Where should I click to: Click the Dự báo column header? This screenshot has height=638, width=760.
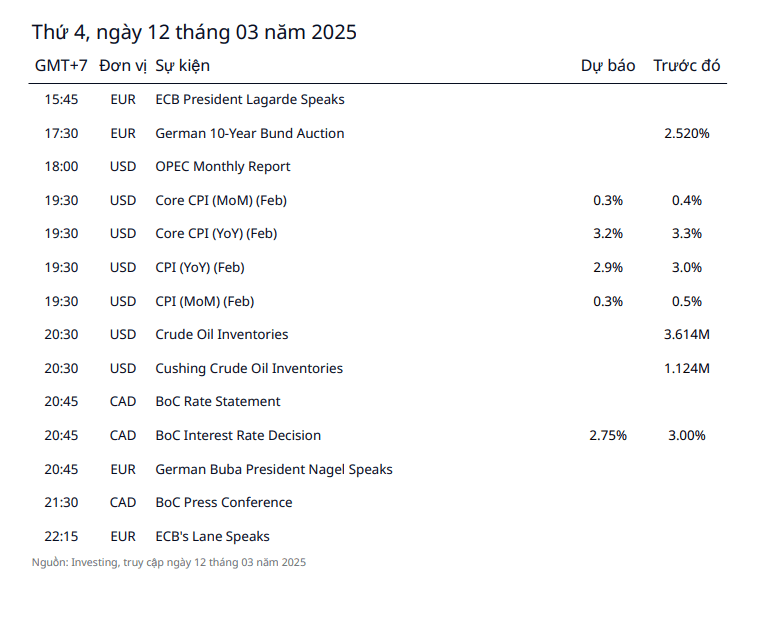click(x=608, y=66)
